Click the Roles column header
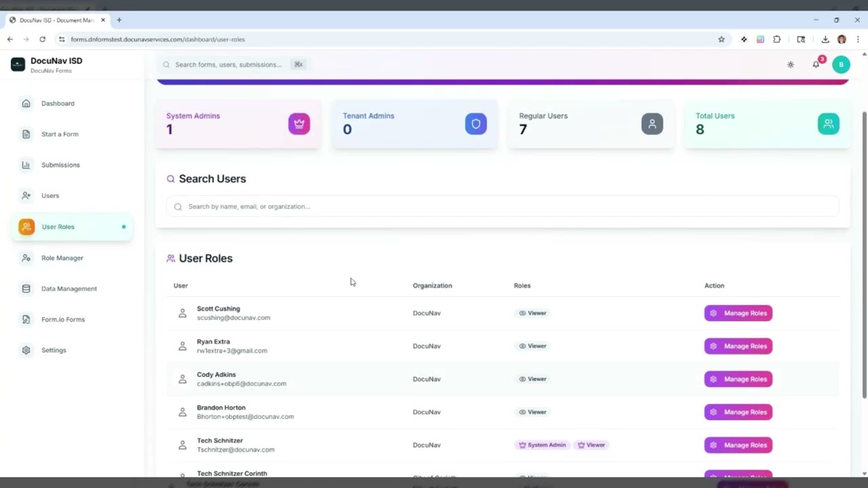868x488 pixels. tap(522, 285)
